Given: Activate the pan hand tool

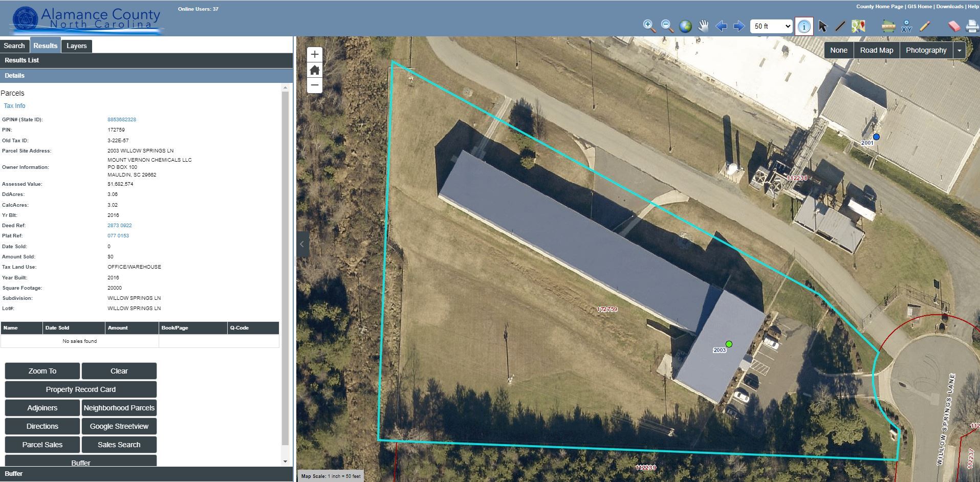Looking at the screenshot, I should click(703, 26).
